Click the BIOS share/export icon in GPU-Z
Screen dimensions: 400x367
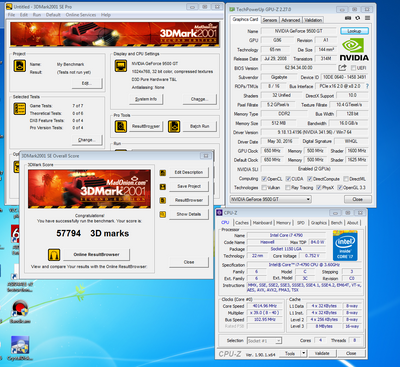342,68
